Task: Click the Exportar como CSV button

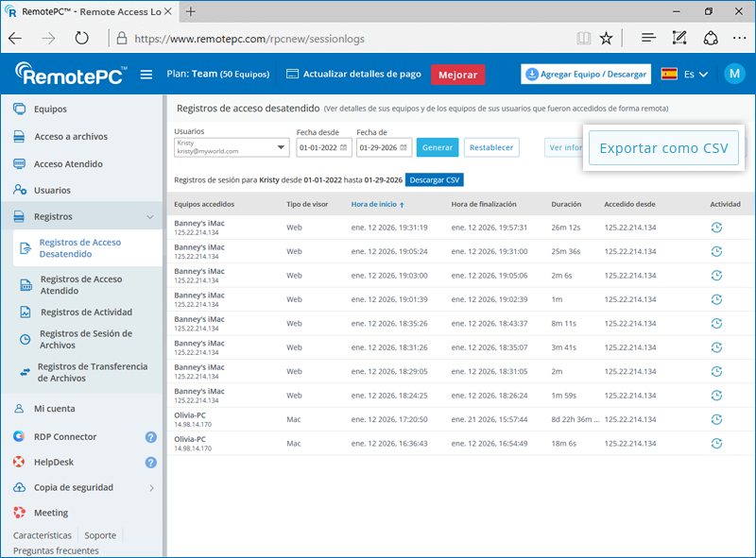Action: 663,148
